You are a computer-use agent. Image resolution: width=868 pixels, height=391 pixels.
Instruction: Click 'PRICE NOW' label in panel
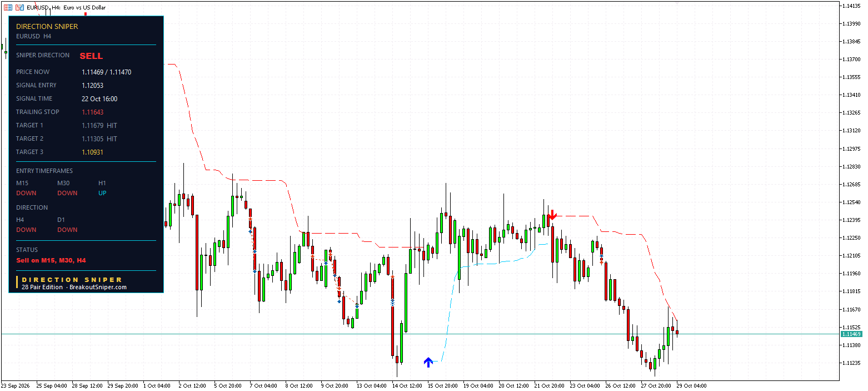tap(33, 72)
